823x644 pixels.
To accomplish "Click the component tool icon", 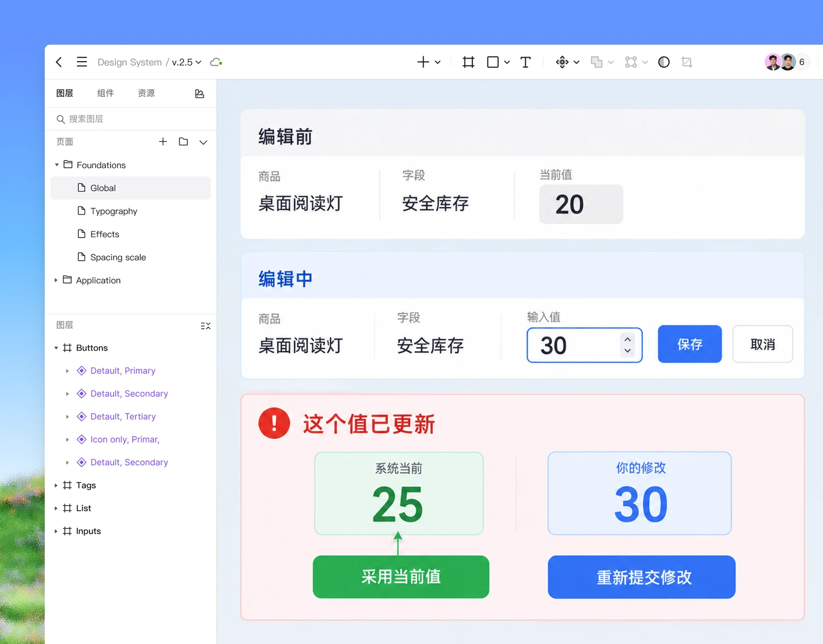I will pos(562,62).
